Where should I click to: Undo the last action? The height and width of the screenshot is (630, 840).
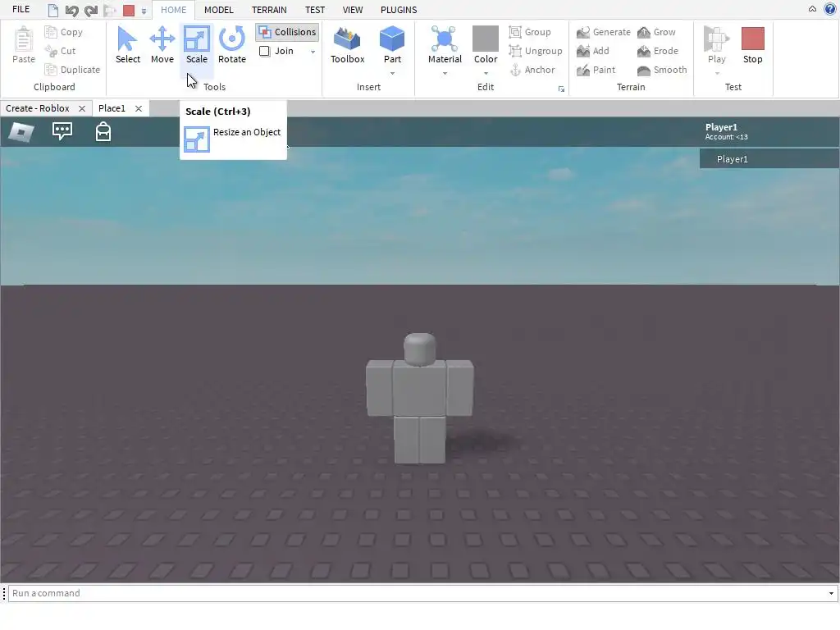(72, 10)
